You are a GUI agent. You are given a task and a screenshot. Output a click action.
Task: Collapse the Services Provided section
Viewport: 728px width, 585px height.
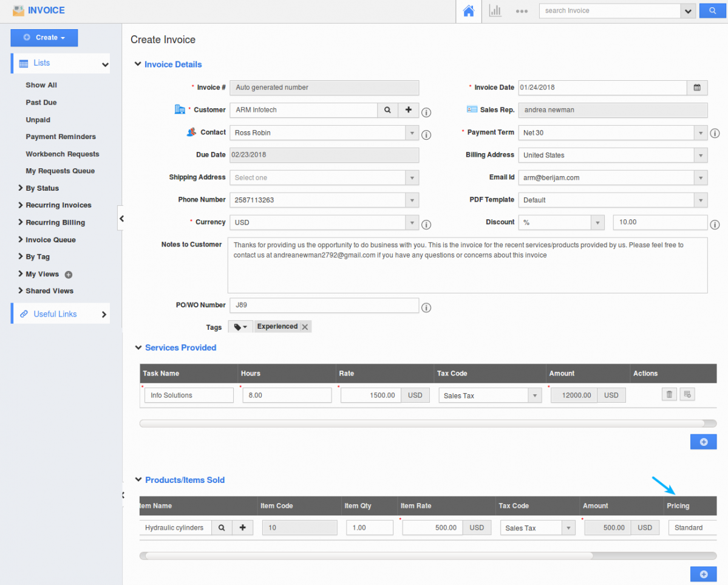(x=138, y=347)
